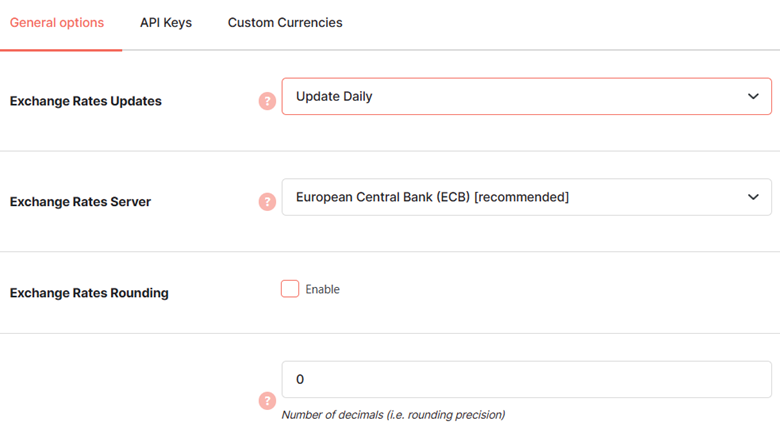The width and height of the screenshot is (780, 425).
Task: Click the zero value in decimals box
Action: pos(300,379)
